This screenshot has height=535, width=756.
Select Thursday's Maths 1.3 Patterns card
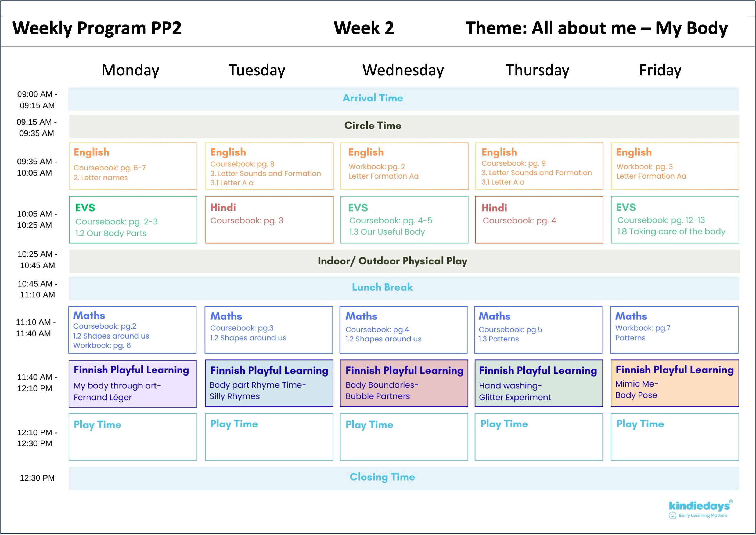pyautogui.click(x=538, y=330)
